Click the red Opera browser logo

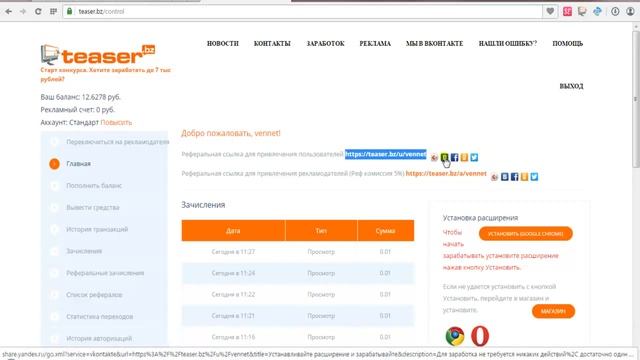480,336
